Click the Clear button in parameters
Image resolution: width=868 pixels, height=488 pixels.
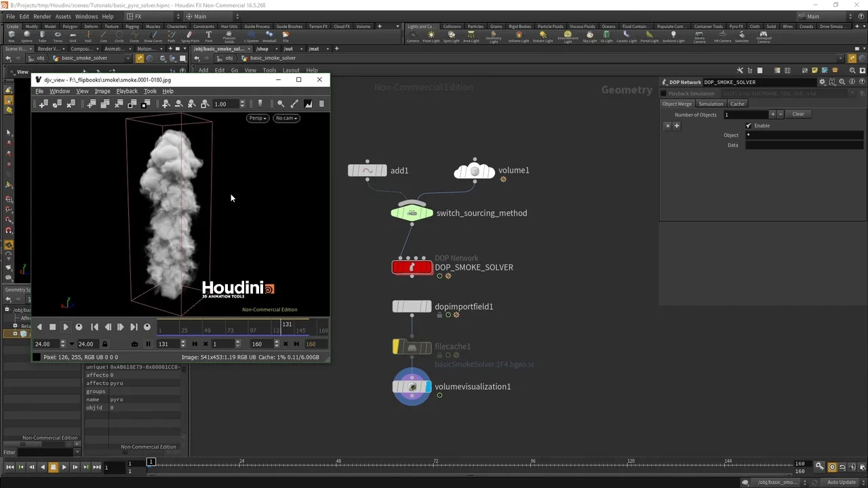(798, 114)
